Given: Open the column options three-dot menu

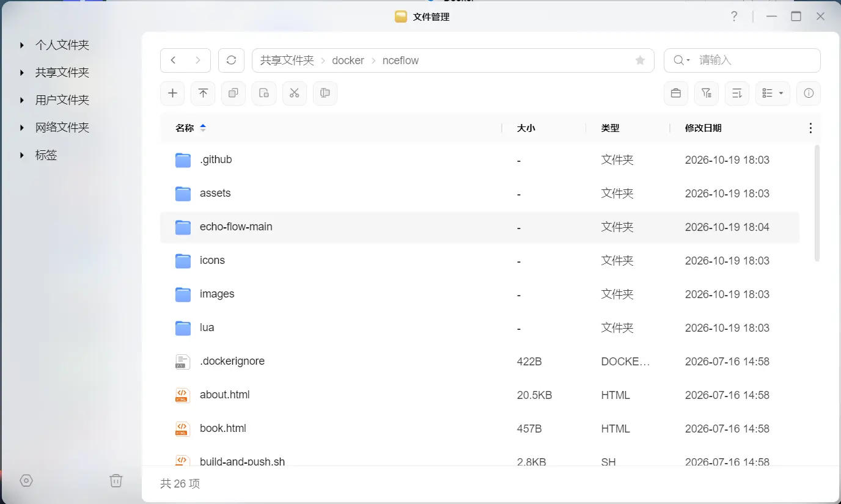Looking at the screenshot, I should [x=810, y=128].
